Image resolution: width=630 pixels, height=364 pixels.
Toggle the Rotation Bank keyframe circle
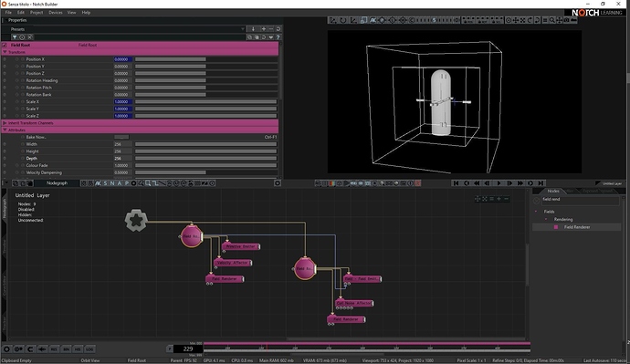23,95
